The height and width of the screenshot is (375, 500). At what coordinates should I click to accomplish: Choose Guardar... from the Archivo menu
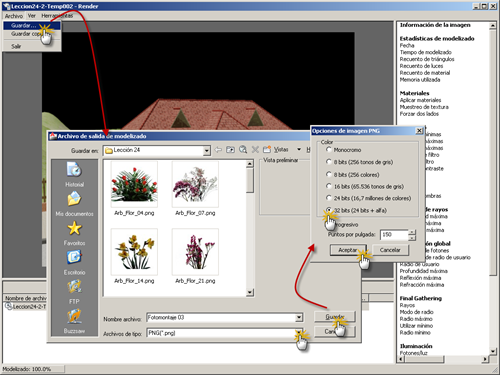point(32,25)
